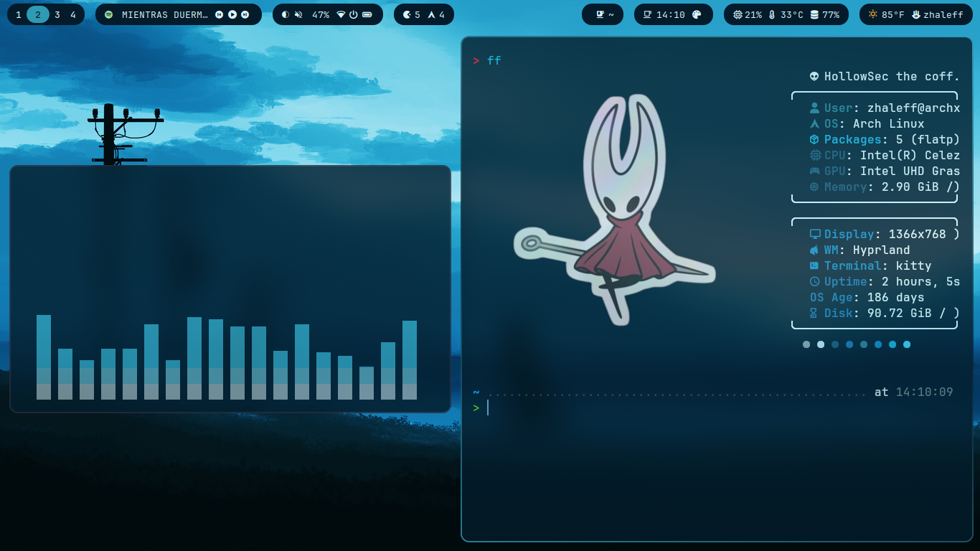Viewport: 980px width, 551px height.
Task: Click the pacman update count 5
Action: (418, 14)
